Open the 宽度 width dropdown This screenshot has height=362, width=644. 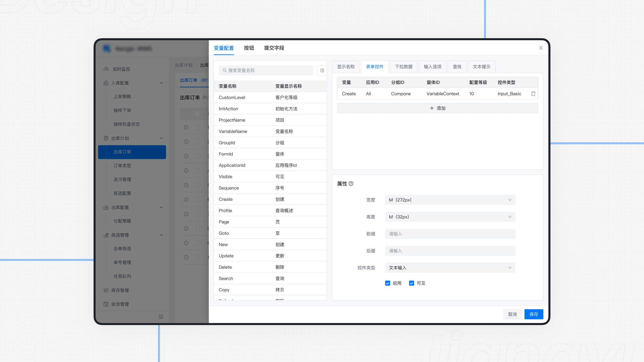coord(450,200)
